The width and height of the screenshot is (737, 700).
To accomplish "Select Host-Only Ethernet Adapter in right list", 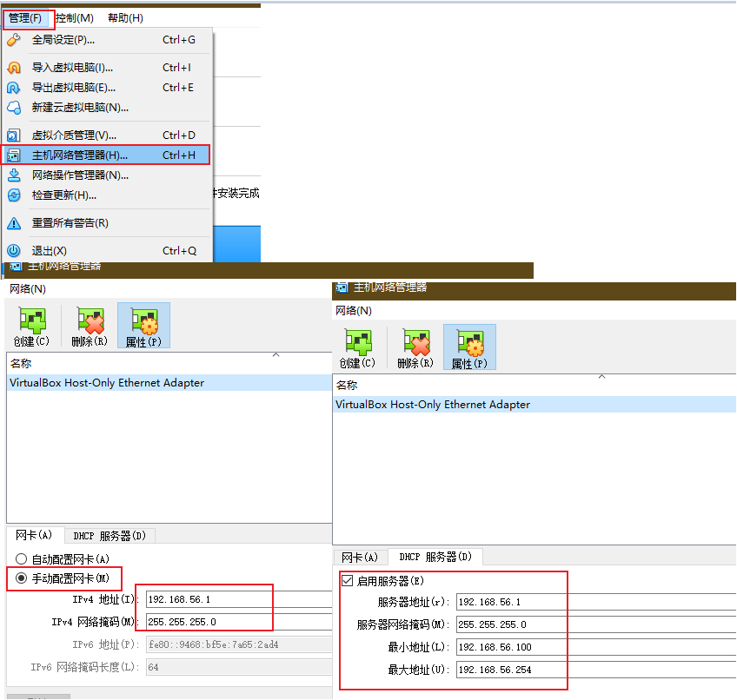I will 534,405.
